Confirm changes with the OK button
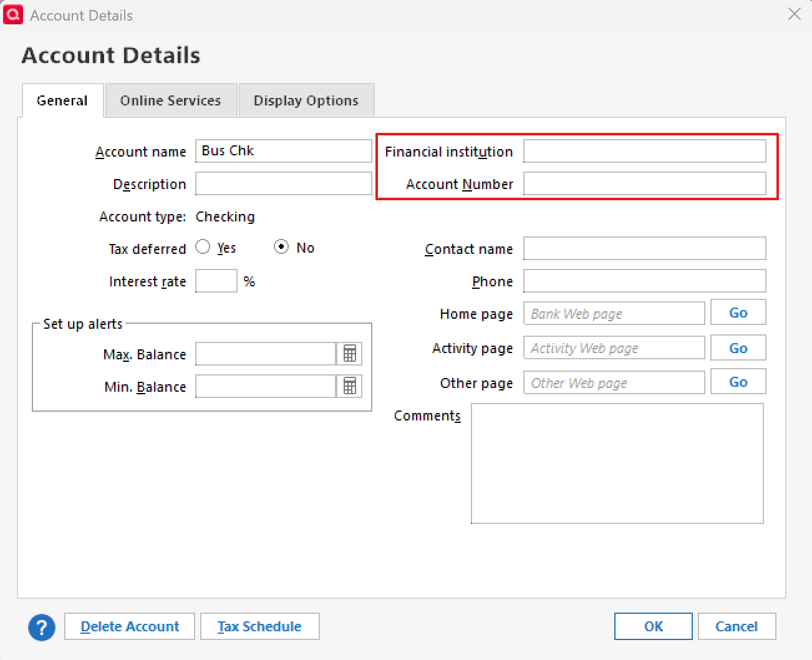 [653, 626]
